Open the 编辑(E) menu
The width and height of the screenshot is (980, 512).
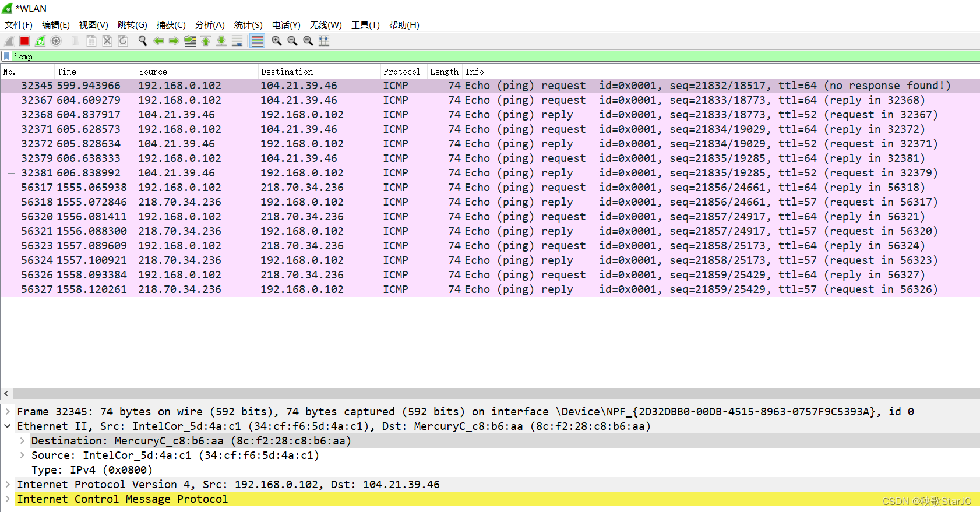56,25
